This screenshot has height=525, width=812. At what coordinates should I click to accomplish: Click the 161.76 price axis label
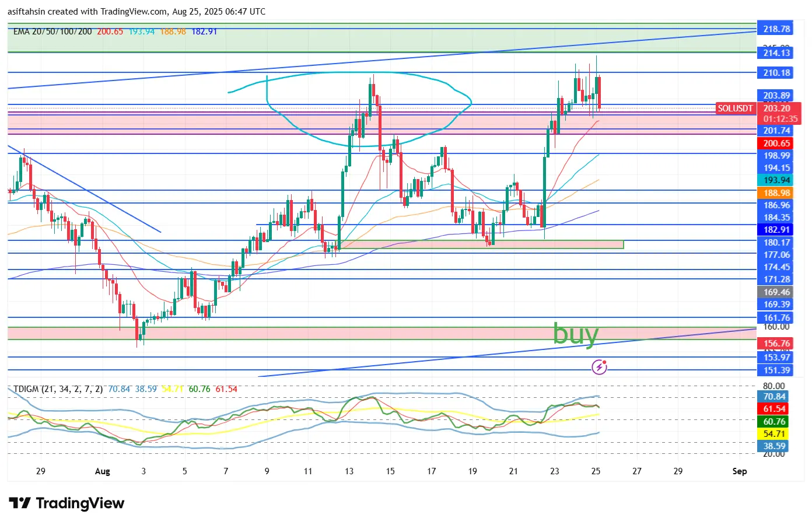[776, 318]
